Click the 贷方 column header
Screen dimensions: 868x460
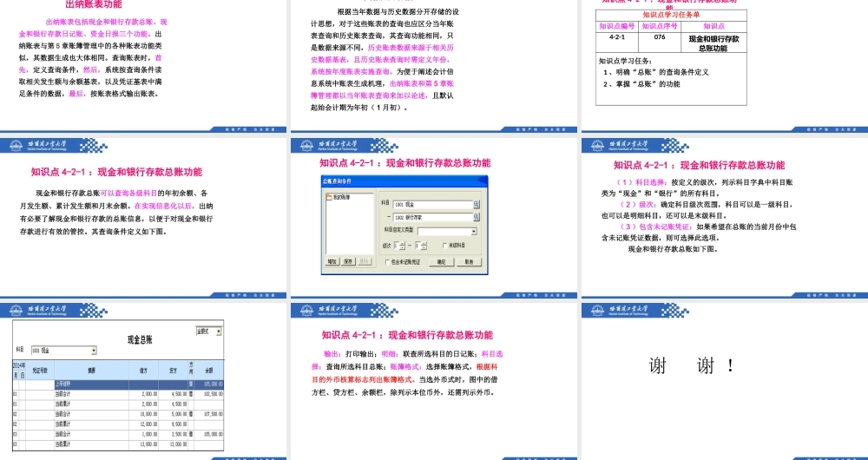pos(174,371)
